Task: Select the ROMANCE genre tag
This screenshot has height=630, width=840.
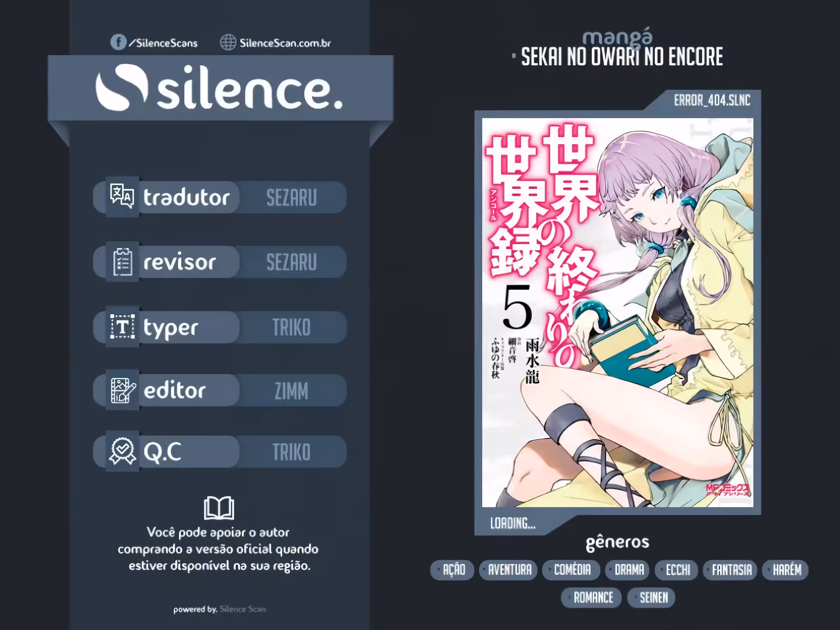Action: click(x=591, y=597)
